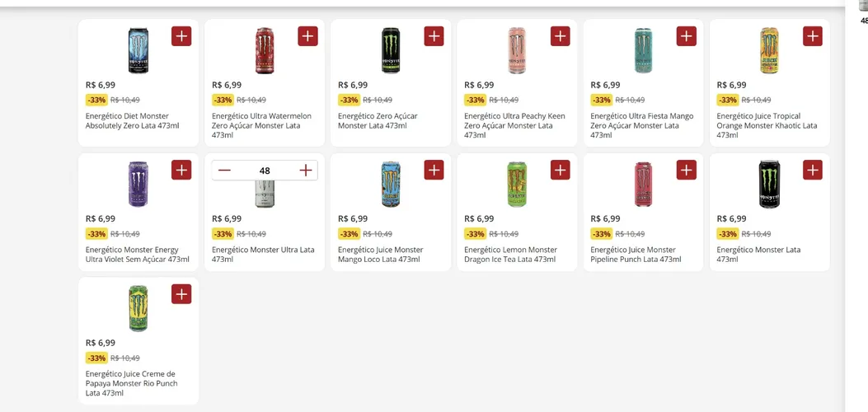Image resolution: width=868 pixels, height=412 pixels.
Task: Open Energético Zero Açúcar Monster product link
Action: tap(378, 120)
